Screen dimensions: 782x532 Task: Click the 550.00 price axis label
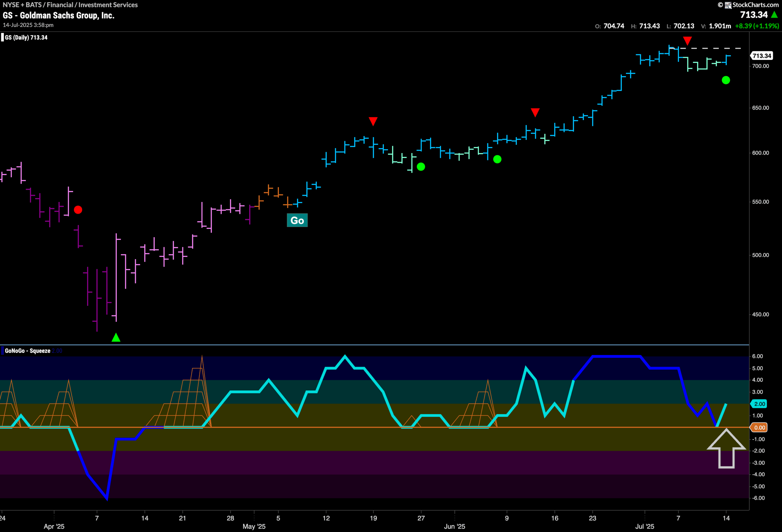pos(761,202)
